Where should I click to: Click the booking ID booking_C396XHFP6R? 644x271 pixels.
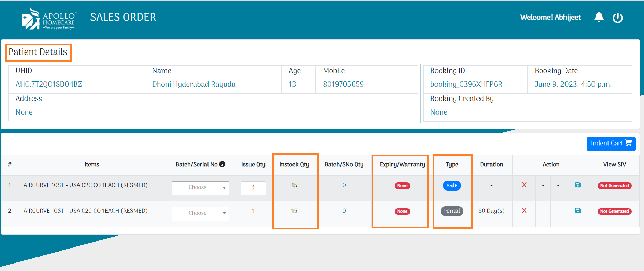click(x=466, y=84)
